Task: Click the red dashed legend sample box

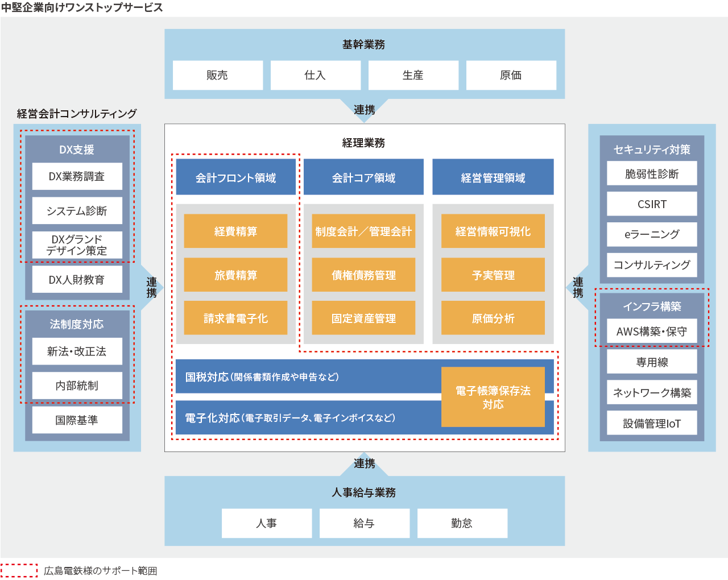Action: click(19, 570)
